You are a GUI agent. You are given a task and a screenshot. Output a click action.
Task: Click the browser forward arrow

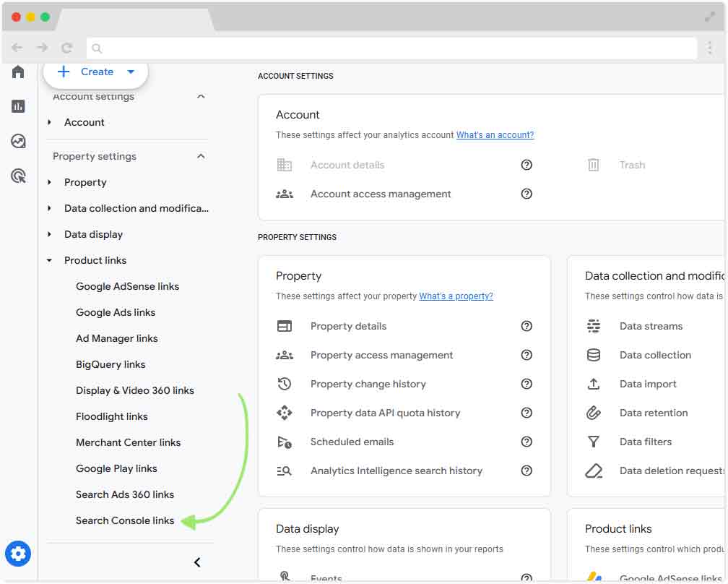pos(42,48)
